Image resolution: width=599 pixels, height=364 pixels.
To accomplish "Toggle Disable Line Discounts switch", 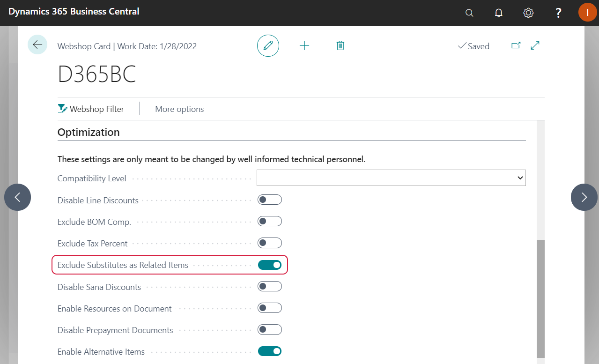I will click(x=270, y=200).
